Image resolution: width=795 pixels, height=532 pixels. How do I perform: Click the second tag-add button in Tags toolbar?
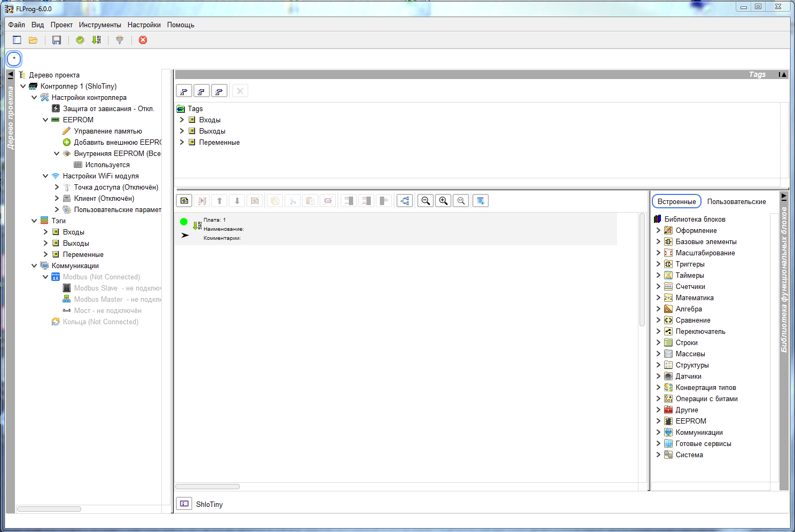[201, 91]
